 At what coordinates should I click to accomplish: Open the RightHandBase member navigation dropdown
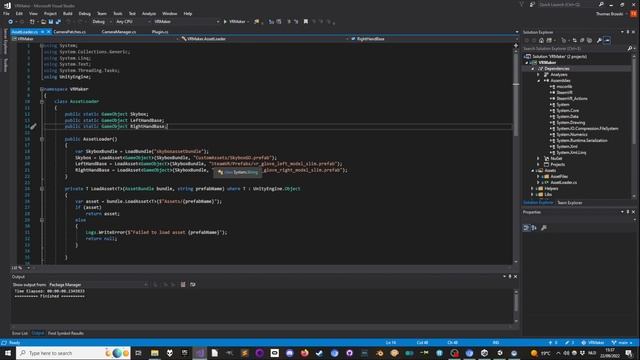(x=434, y=39)
